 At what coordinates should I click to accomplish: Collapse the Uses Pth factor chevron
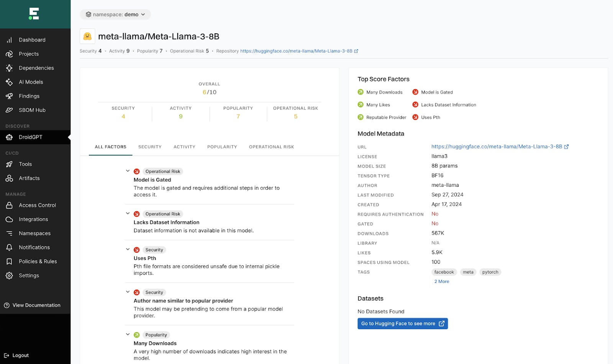pyautogui.click(x=128, y=250)
